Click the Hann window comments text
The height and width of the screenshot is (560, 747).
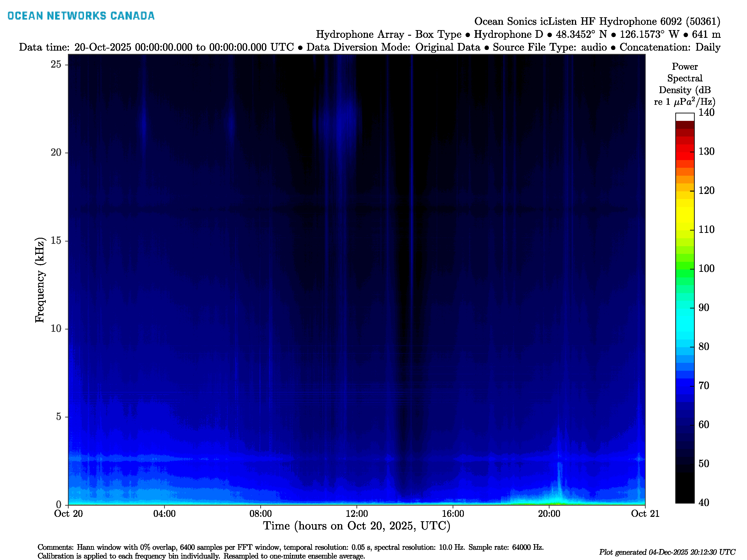pyautogui.click(x=290, y=547)
